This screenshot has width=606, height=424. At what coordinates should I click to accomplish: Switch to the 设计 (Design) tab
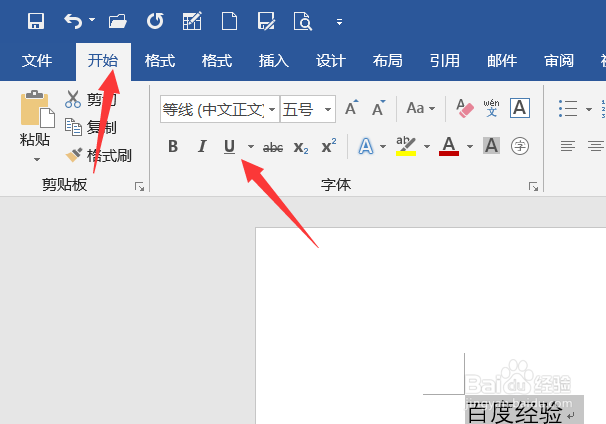tap(330, 61)
